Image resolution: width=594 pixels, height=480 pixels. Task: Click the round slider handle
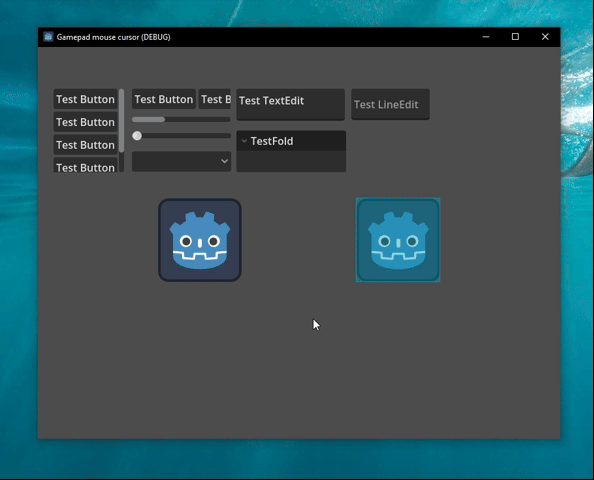tap(137, 136)
